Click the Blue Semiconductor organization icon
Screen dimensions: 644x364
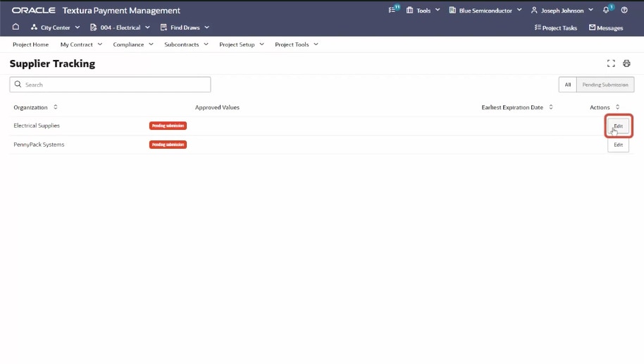(x=452, y=10)
